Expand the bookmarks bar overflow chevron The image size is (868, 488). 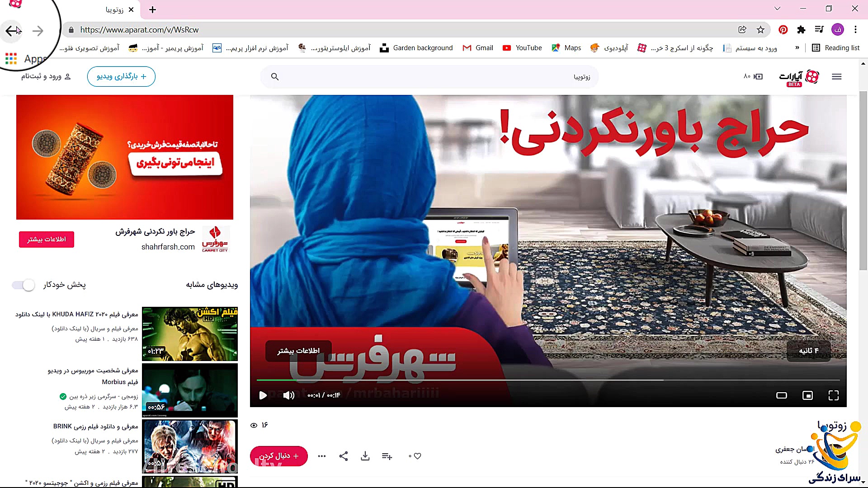797,47
